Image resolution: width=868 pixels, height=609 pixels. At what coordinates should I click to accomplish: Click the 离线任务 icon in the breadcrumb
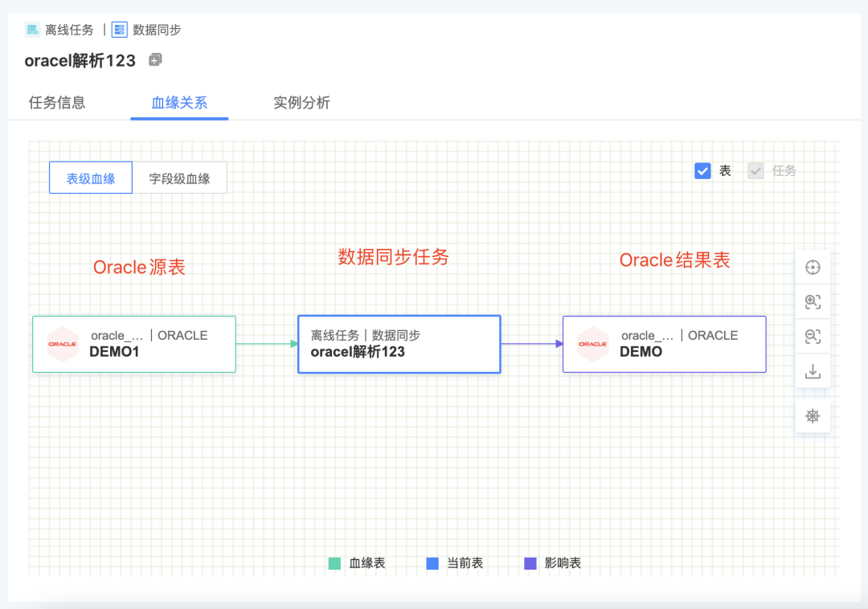click(32, 29)
